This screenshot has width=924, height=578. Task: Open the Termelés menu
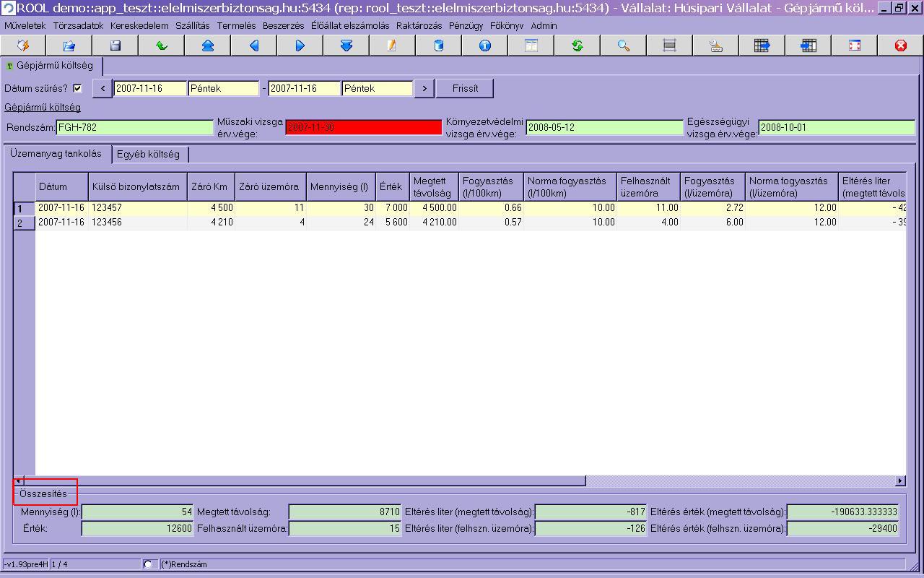pyautogui.click(x=236, y=25)
